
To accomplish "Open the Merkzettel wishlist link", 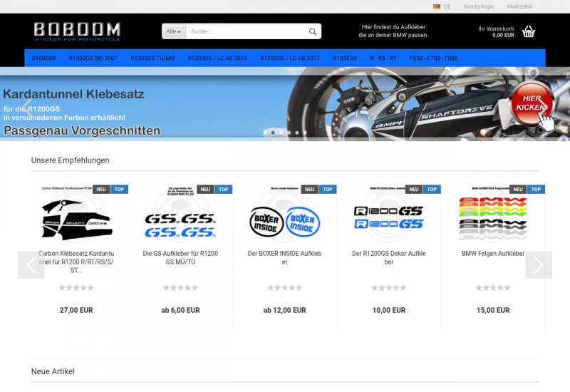I will click(519, 6).
